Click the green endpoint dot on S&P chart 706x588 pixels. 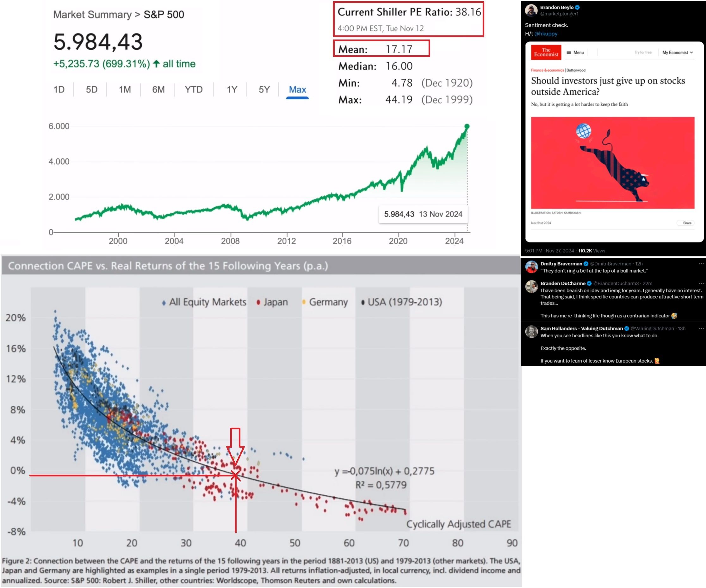click(x=467, y=126)
